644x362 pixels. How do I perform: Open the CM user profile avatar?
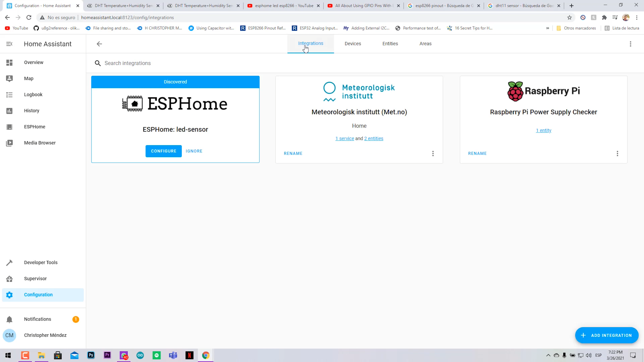tap(9, 335)
